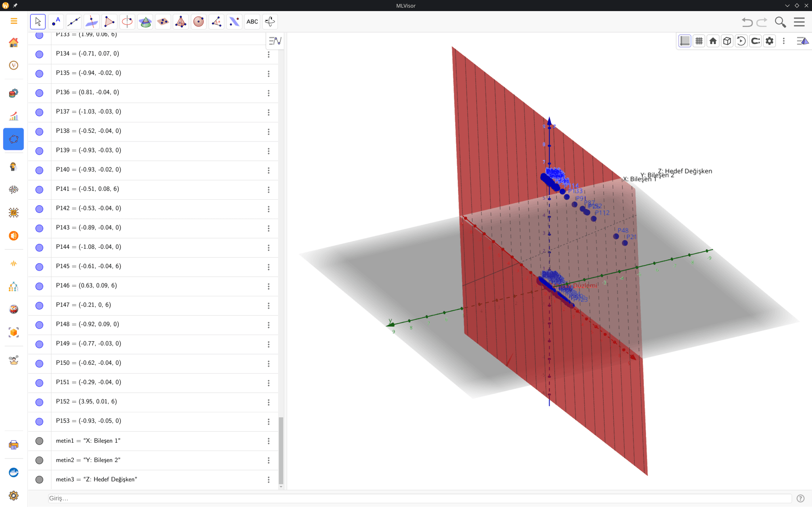
Task: Toggle visibility of point P152
Action: [x=39, y=402]
